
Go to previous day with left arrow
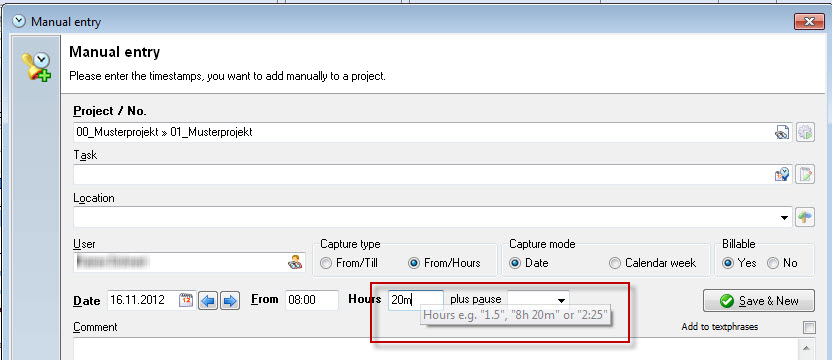click(209, 301)
